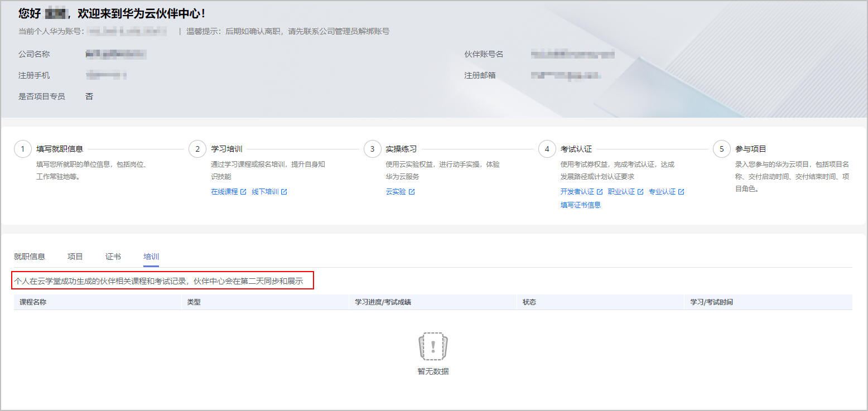The image size is (868, 411).
Task: Click external-link icon beside 云实验
Action: click(x=412, y=192)
